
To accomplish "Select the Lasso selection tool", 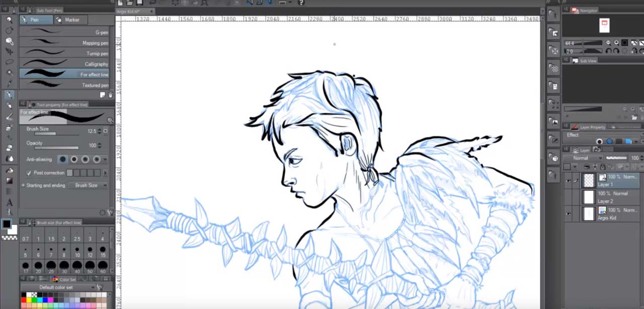I will point(9,61).
